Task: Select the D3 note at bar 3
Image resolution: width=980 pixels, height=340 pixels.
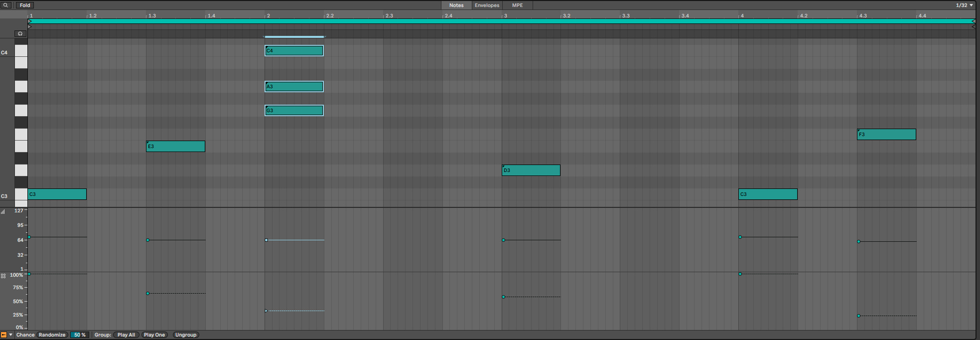Action: [x=531, y=170]
